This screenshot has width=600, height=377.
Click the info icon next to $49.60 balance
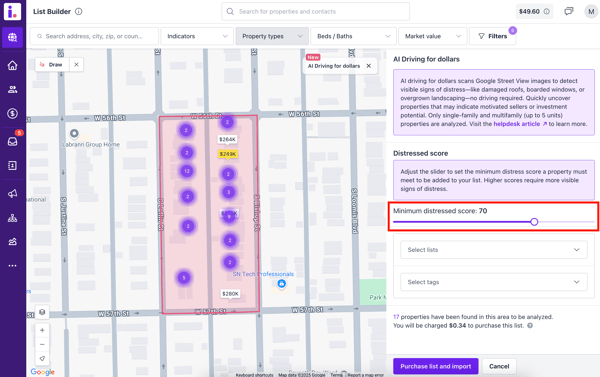[547, 11]
